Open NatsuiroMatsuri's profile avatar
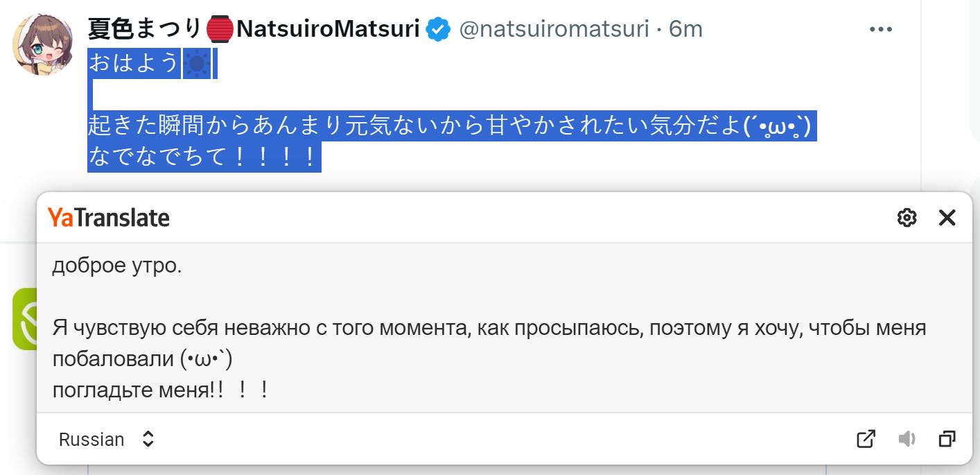This screenshot has height=475, width=980. coord(43,43)
